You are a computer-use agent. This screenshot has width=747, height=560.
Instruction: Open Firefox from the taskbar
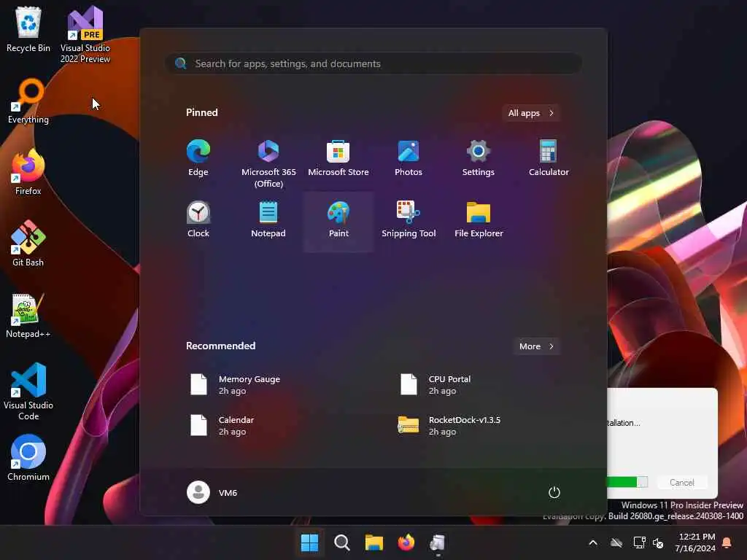click(406, 542)
